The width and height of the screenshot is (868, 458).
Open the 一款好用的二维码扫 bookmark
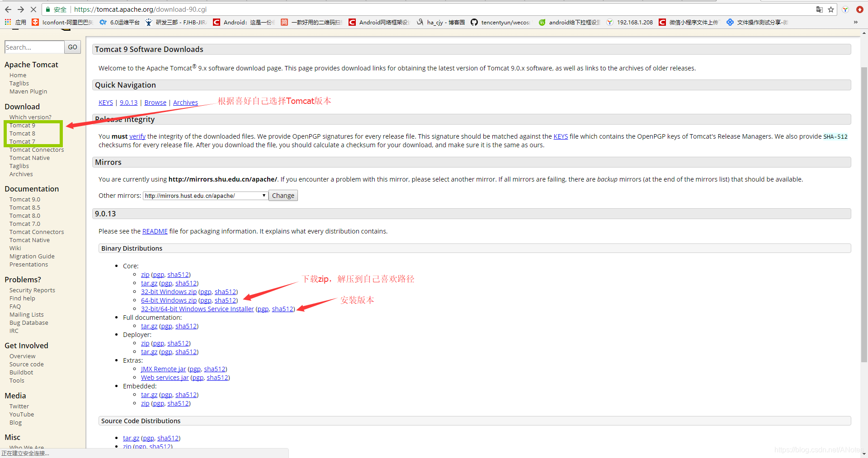(311, 22)
